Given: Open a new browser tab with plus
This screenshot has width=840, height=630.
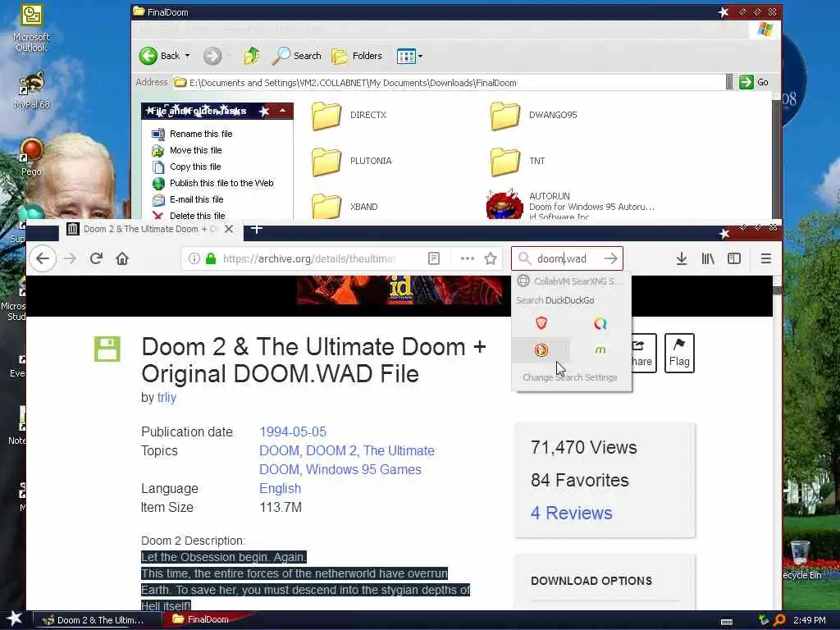Looking at the screenshot, I should [x=257, y=229].
